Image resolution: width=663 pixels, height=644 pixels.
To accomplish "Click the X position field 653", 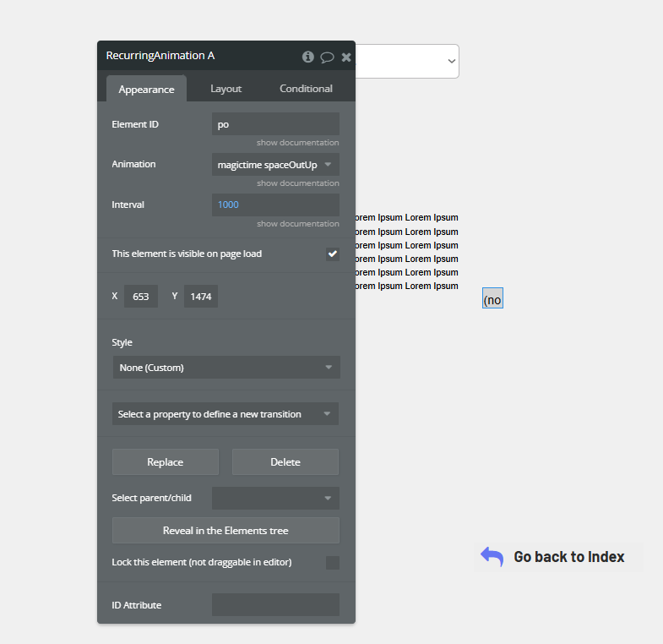I will tap(141, 296).
